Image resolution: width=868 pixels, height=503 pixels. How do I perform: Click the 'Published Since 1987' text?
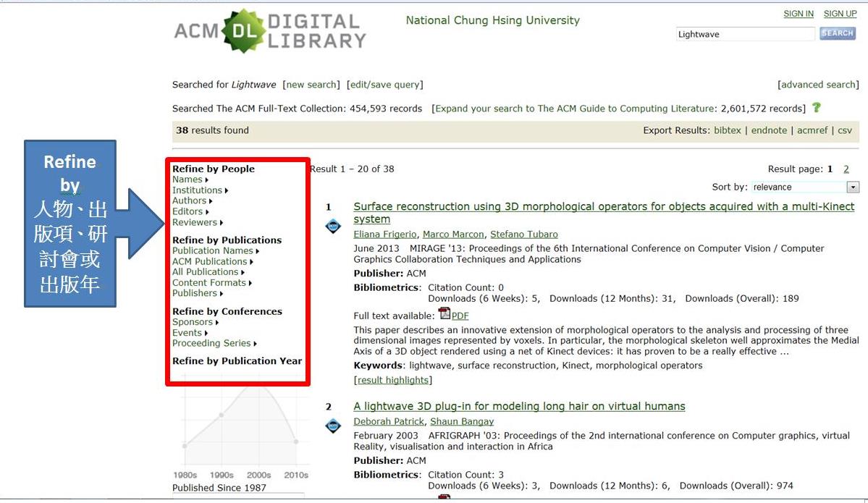pyautogui.click(x=219, y=488)
